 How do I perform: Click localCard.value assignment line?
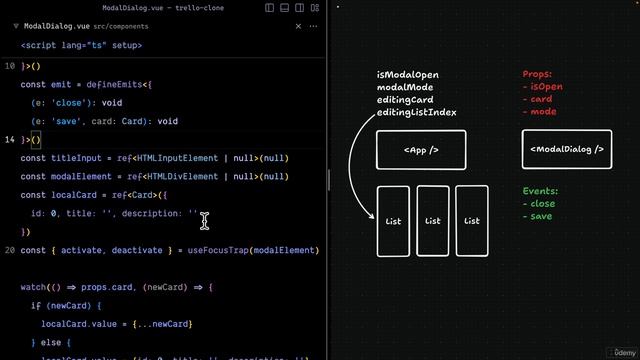tap(117, 324)
